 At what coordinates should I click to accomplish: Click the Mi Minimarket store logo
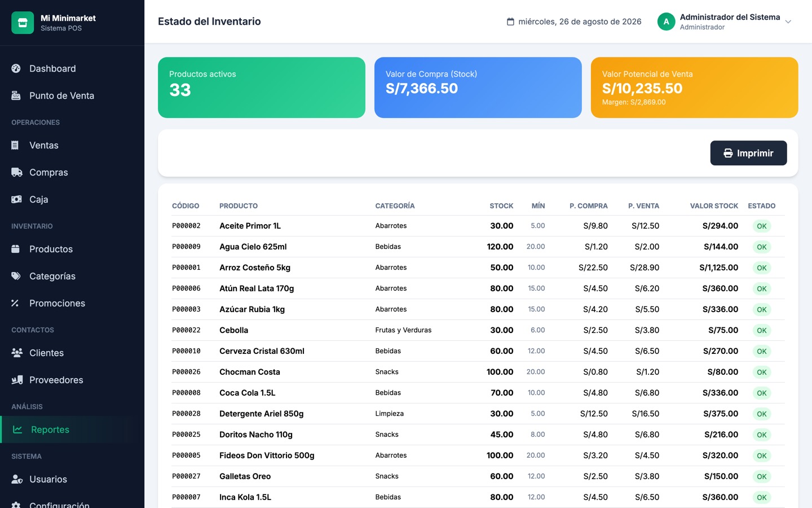pos(23,23)
